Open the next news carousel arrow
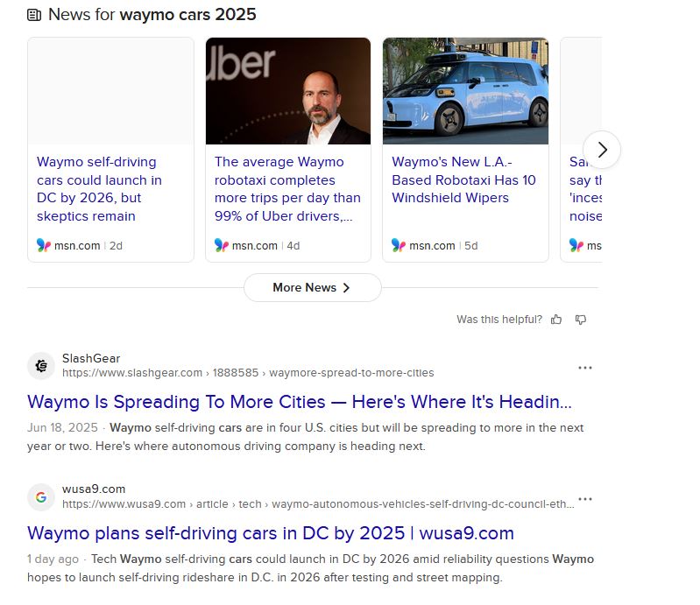This screenshot has height=605, width=700. (602, 150)
